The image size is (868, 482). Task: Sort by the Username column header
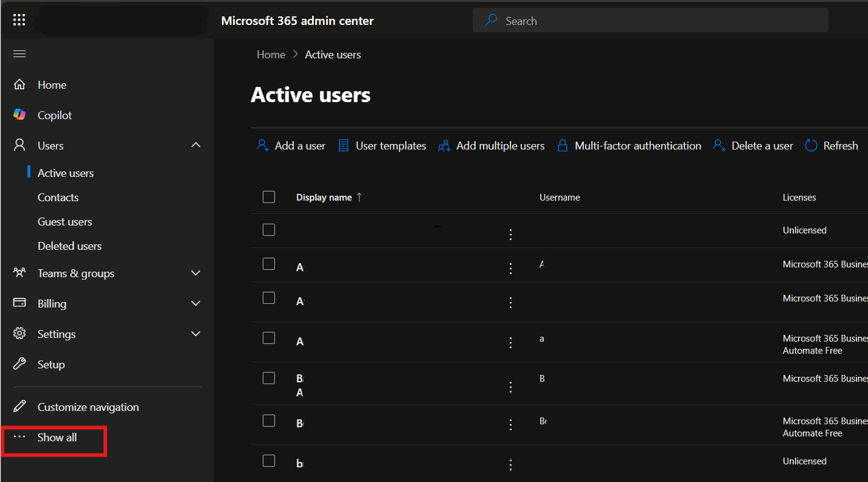tap(560, 198)
